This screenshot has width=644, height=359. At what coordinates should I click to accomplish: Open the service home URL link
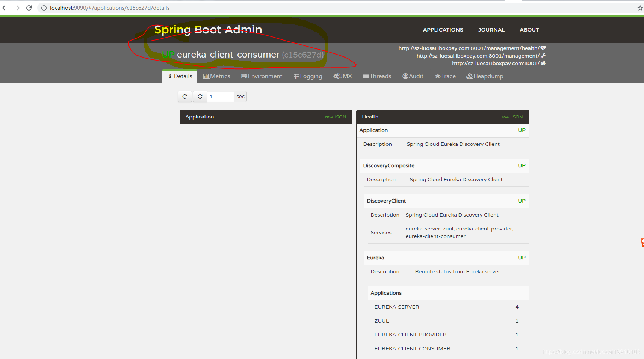tap(496, 63)
